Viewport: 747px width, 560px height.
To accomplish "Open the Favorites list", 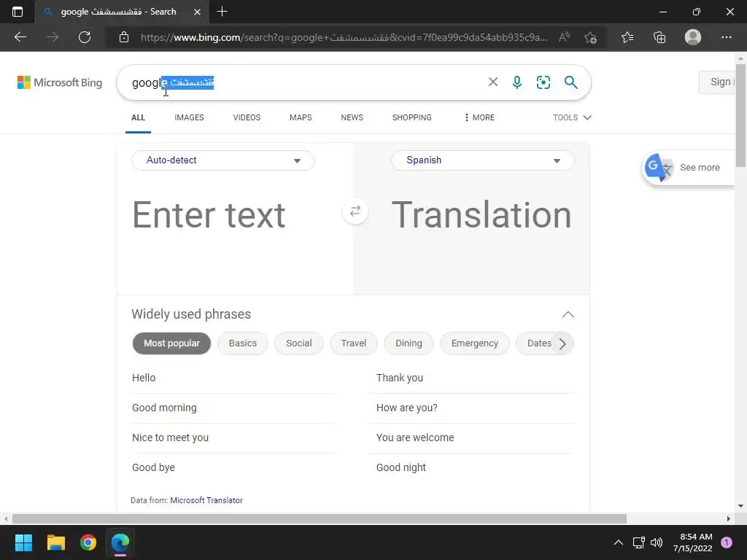I will tap(627, 37).
